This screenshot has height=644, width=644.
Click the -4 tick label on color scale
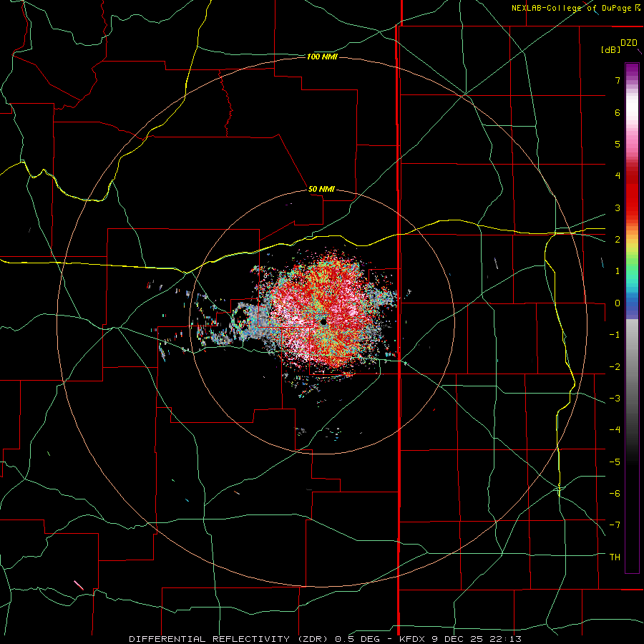615,430
